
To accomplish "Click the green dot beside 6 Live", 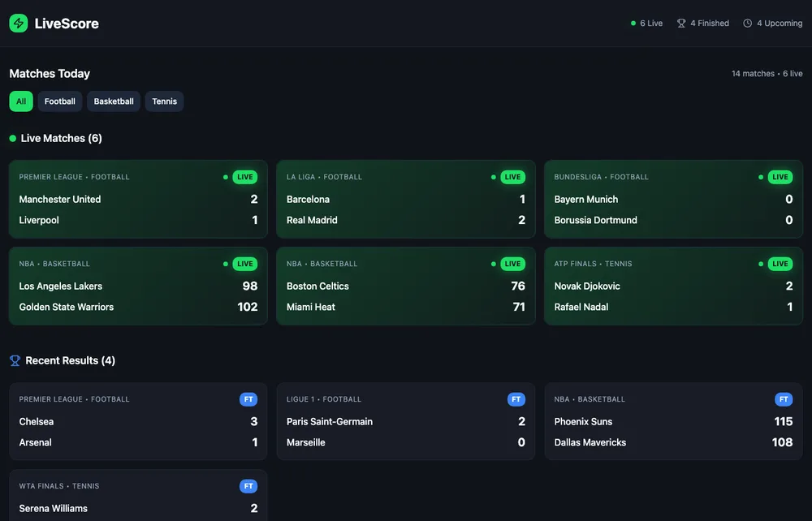I will (x=633, y=24).
